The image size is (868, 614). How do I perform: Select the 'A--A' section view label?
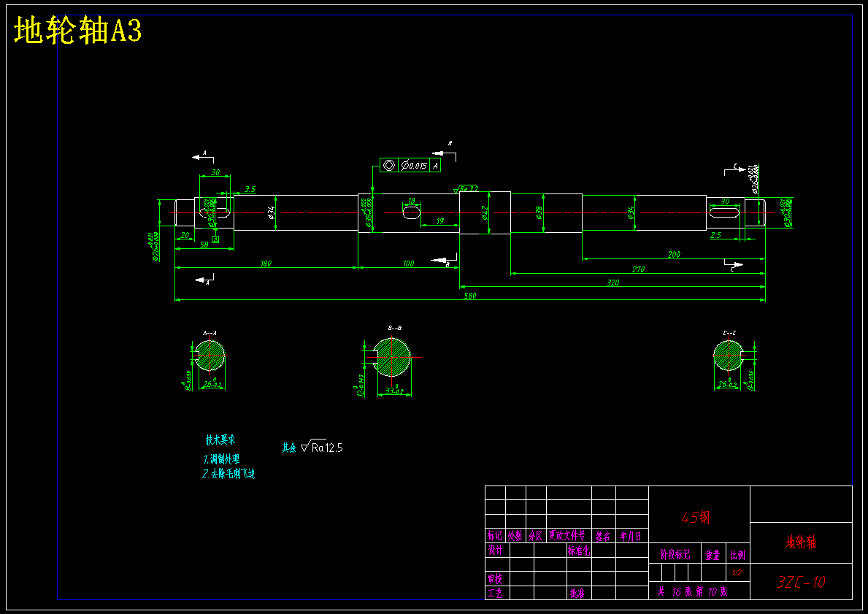pyautogui.click(x=210, y=333)
